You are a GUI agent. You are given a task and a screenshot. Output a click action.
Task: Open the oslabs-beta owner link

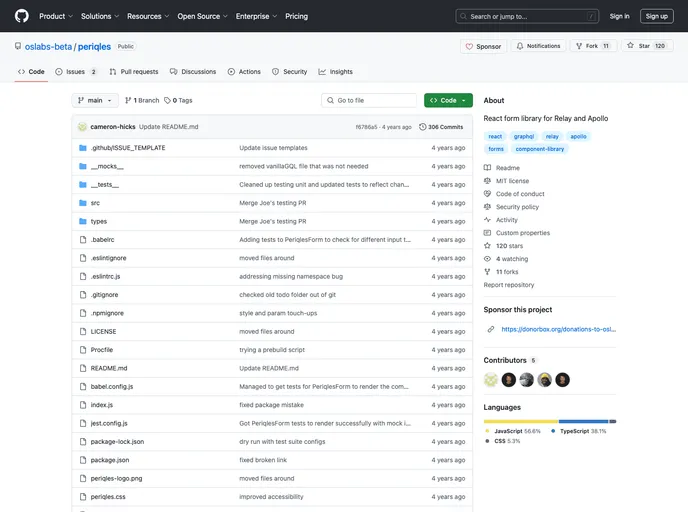pyautogui.click(x=48, y=47)
